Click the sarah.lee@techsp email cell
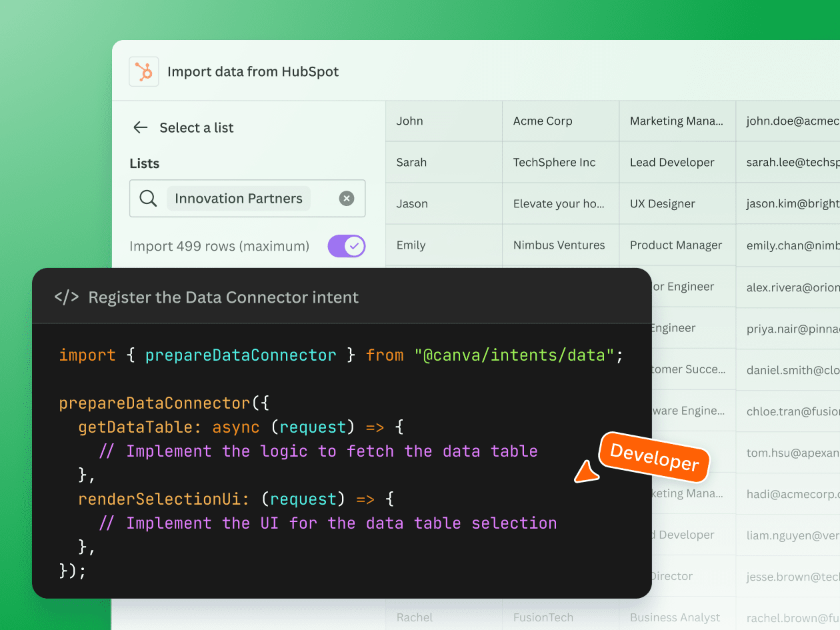This screenshot has width=840, height=630. pyautogui.click(x=788, y=162)
